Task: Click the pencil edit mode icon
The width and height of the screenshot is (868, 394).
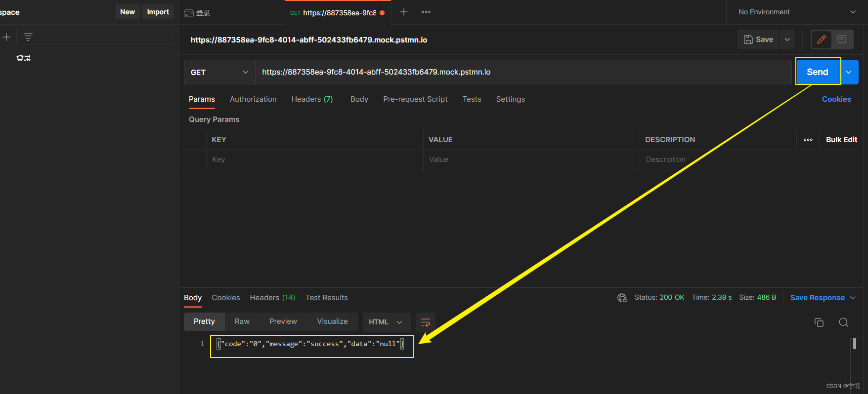Action: [x=821, y=39]
